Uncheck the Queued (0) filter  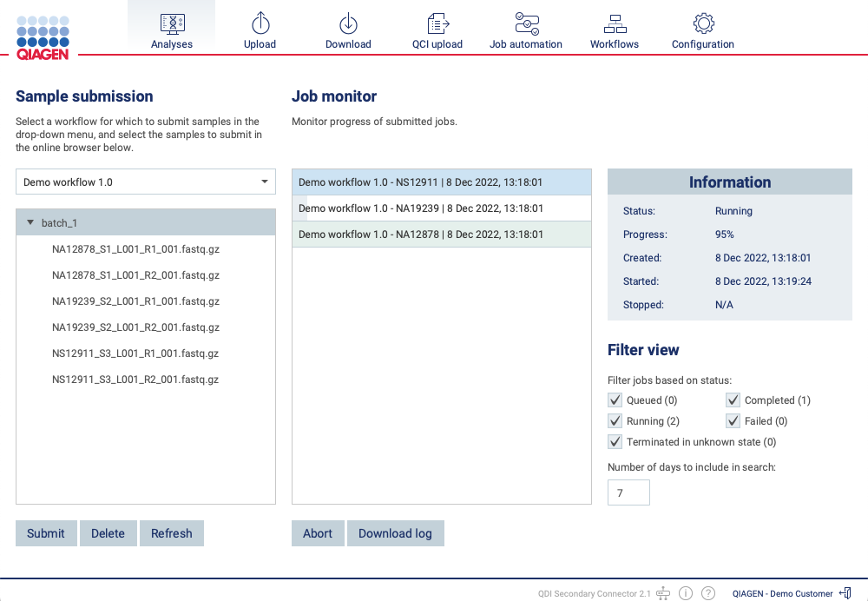coord(615,400)
